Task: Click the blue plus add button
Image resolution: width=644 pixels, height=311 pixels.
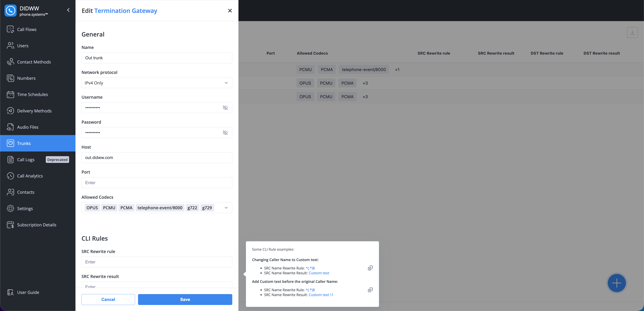Action: coord(616,283)
